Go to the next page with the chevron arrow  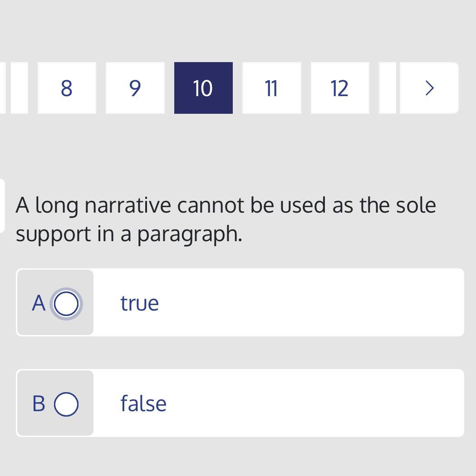click(x=429, y=88)
